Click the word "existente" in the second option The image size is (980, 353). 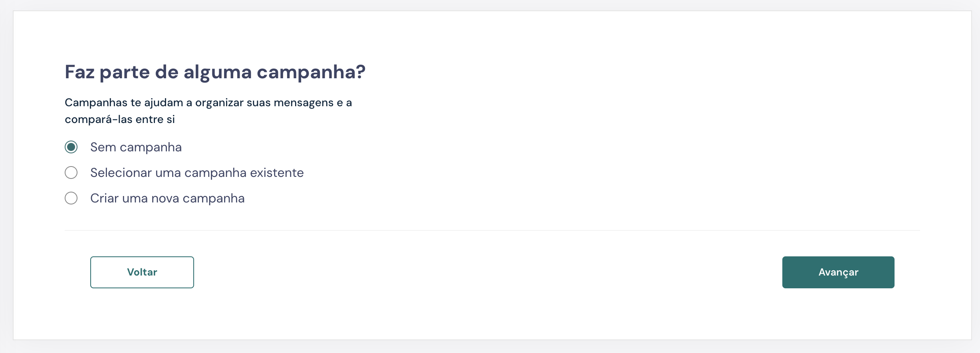[x=277, y=173]
